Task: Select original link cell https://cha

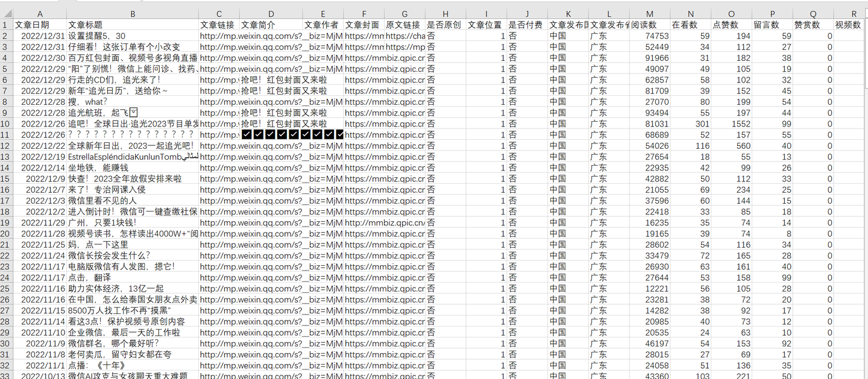Action: (404, 36)
